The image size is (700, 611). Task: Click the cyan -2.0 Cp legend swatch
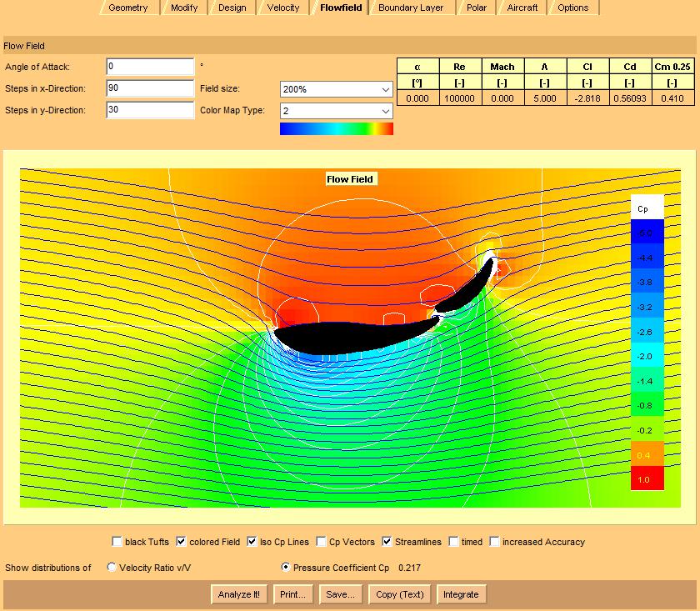tap(647, 356)
